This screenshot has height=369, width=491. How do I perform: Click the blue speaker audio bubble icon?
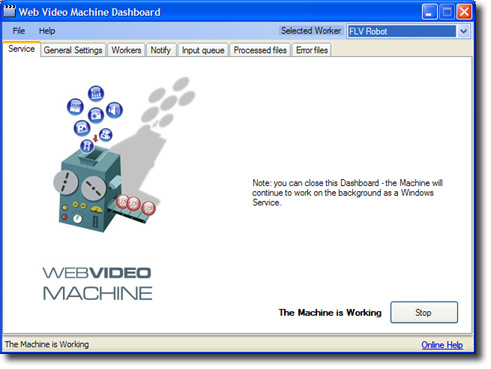point(114,110)
